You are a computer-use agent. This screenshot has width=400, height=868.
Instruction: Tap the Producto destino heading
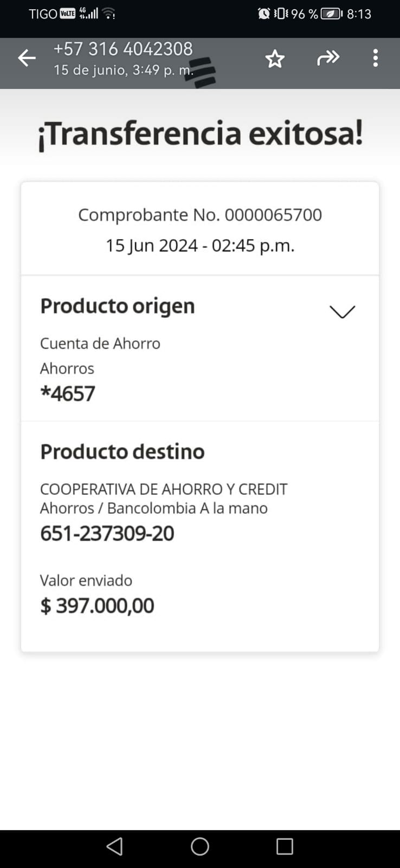(122, 451)
